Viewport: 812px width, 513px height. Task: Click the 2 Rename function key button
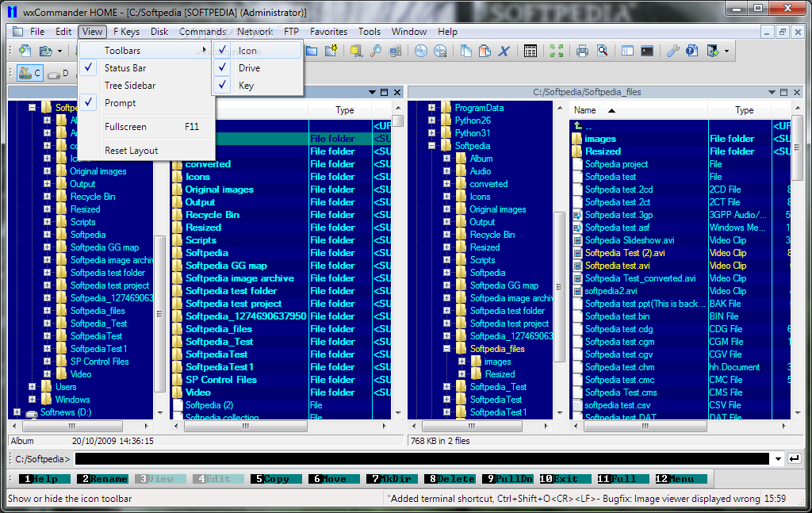[x=102, y=479]
